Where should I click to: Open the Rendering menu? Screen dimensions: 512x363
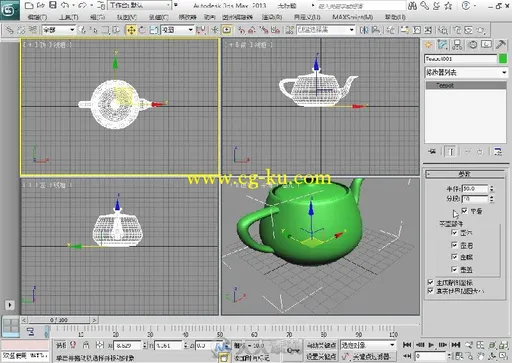[x=272, y=17]
